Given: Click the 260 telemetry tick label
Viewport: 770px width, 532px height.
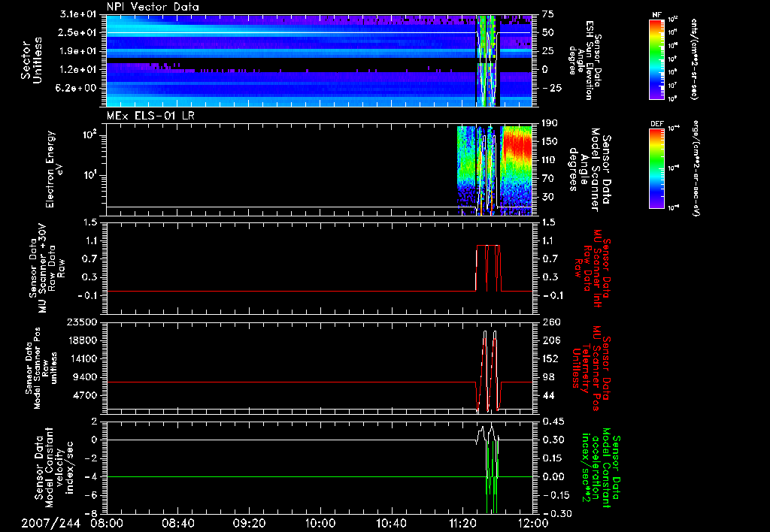Looking at the screenshot, I should [x=551, y=322].
